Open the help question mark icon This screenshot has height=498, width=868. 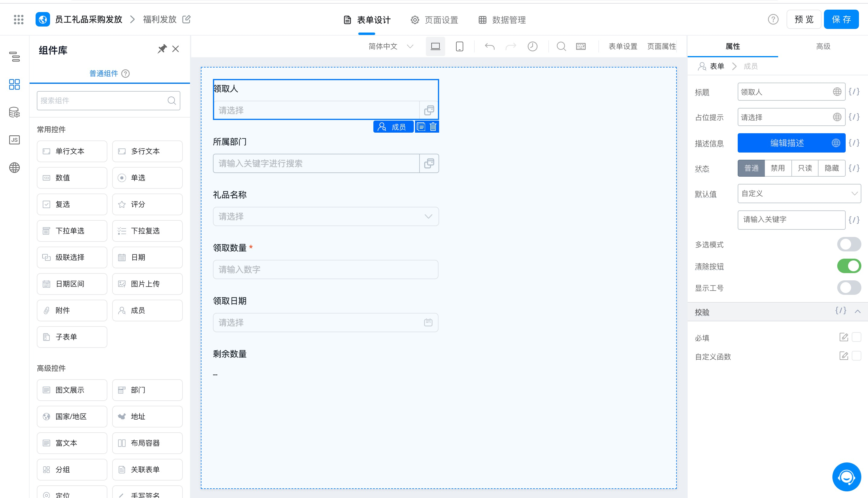tap(773, 20)
